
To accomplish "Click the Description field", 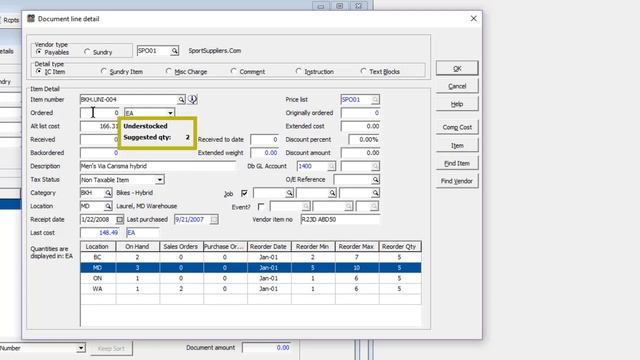I will pos(158,166).
